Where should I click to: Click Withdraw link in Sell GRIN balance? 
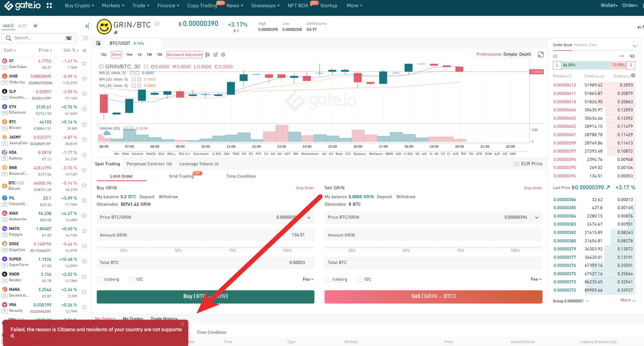pyautogui.click(x=406, y=197)
